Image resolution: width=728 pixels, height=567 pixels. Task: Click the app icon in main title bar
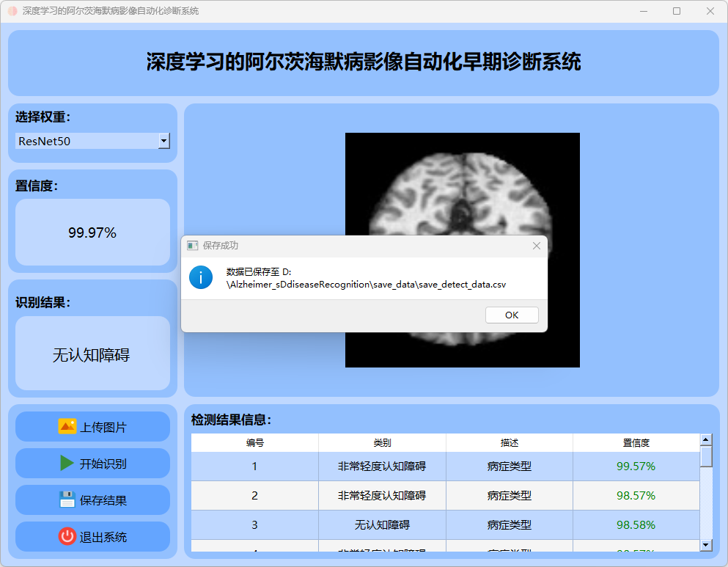12,11
